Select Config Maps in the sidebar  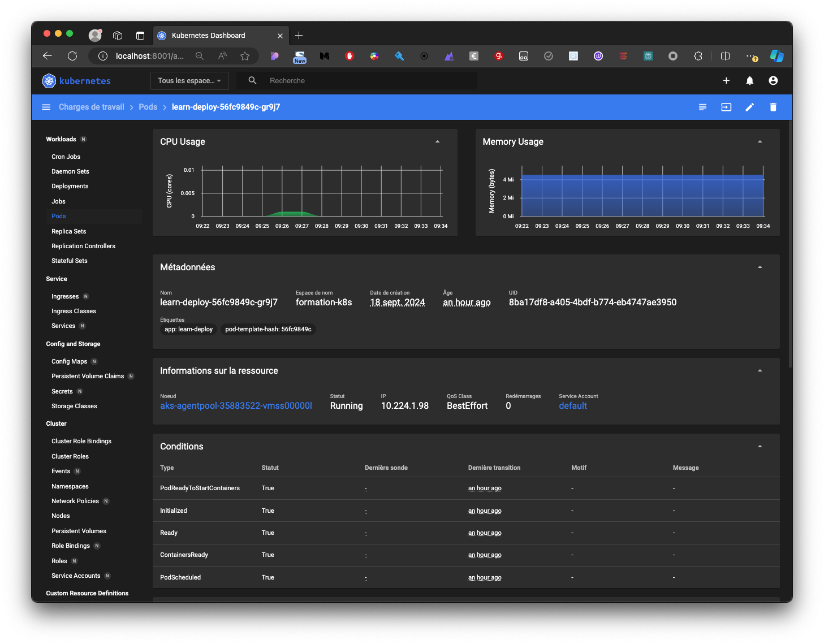(x=69, y=362)
